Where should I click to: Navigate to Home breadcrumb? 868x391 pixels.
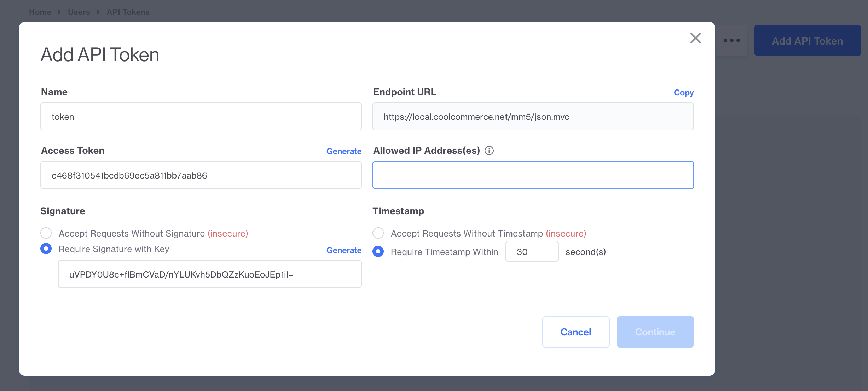point(40,12)
